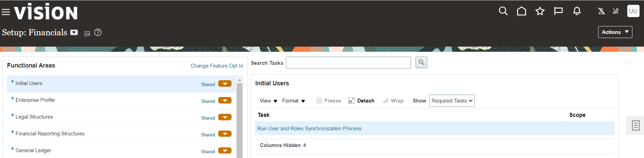644x158 pixels.
Task: Click the search magnifier in header
Action: click(503, 11)
